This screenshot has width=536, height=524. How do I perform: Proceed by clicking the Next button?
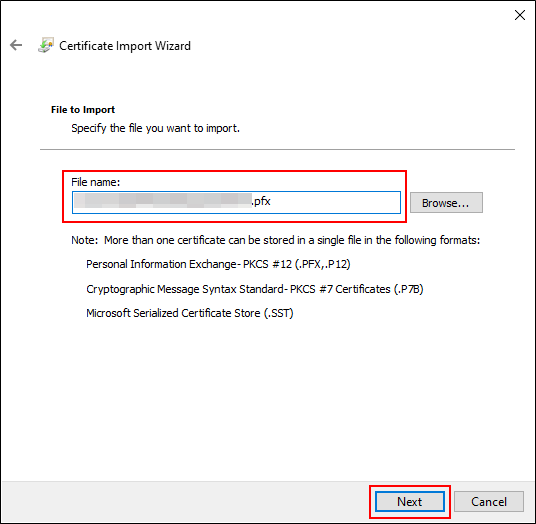coord(410,501)
